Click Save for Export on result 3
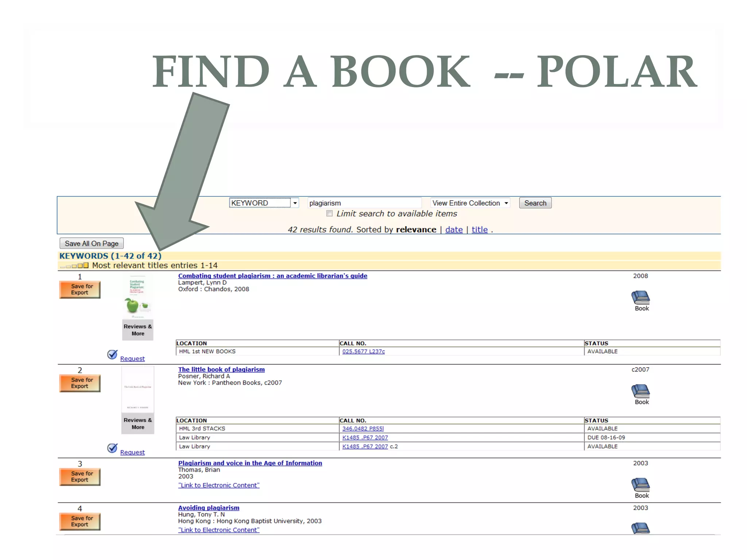The image size is (747, 560). point(80,477)
